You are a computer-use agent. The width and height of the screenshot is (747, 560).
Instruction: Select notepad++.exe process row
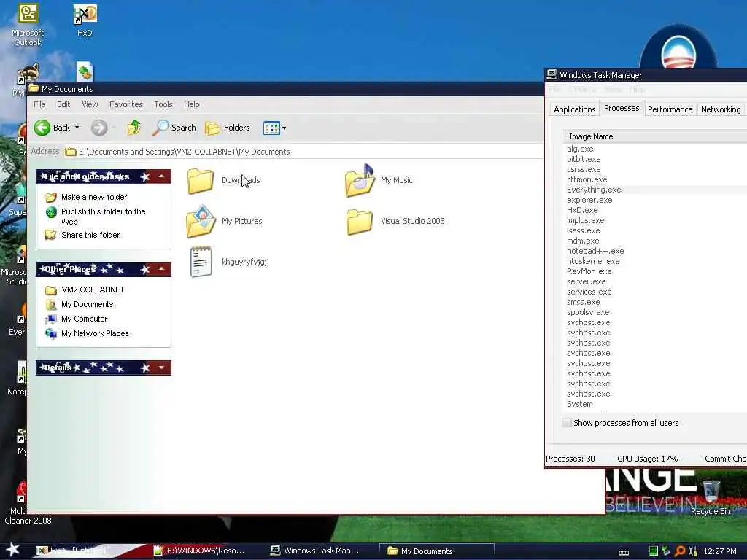point(654,251)
